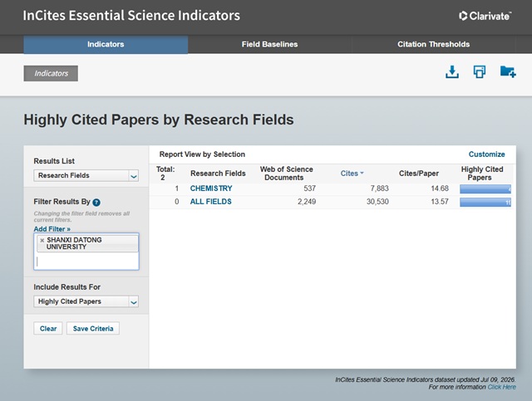532x401 pixels.
Task: Click the All Fields Highly Cited Papers bar
Action: coord(485,203)
